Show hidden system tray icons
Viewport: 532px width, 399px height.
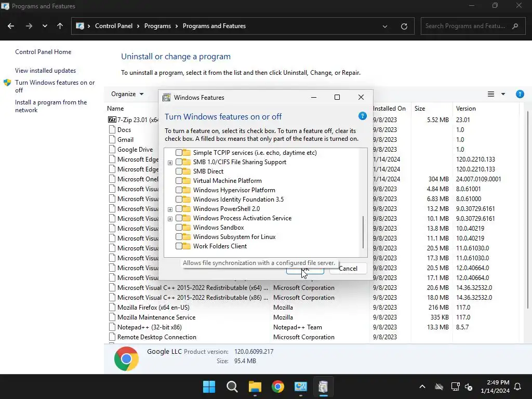coord(422,387)
